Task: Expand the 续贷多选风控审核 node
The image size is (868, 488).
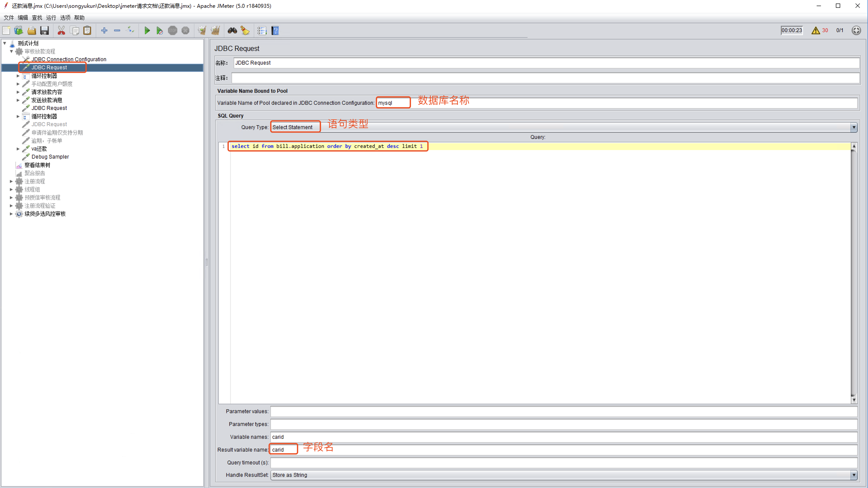Action: [x=11, y=214]
